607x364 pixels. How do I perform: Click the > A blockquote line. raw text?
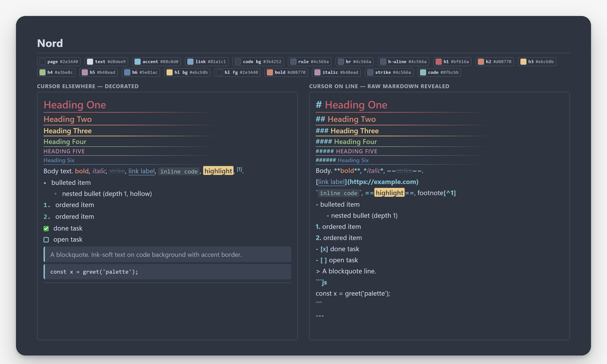click(x=346, y=271)
